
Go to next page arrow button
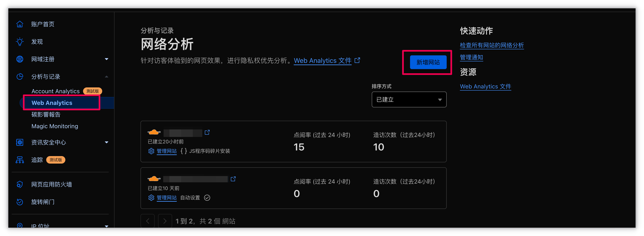(165, 221)
